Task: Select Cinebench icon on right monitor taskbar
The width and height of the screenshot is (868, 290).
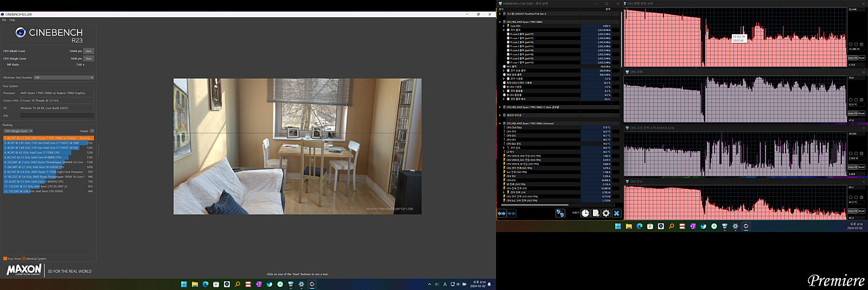Action: point(746,226)
